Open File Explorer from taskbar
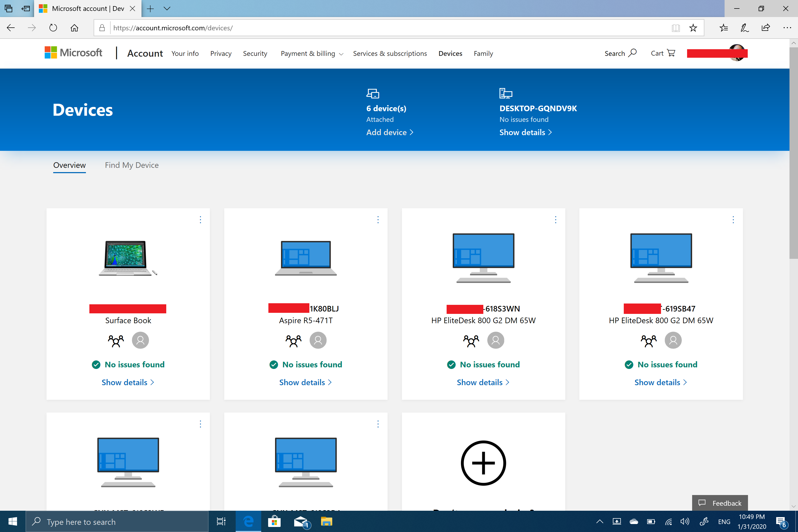 click(326, 521)
